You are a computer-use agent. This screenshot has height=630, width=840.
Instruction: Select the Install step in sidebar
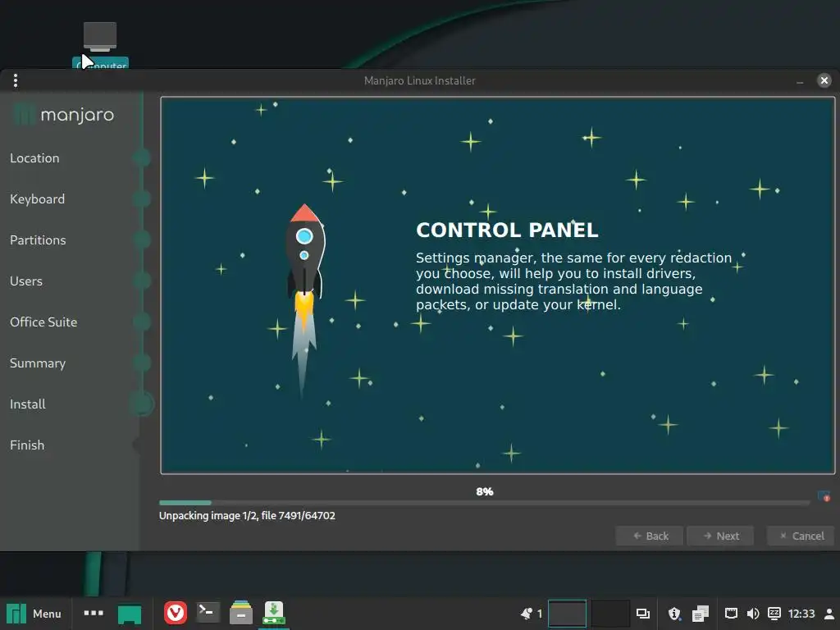point(28,404)
